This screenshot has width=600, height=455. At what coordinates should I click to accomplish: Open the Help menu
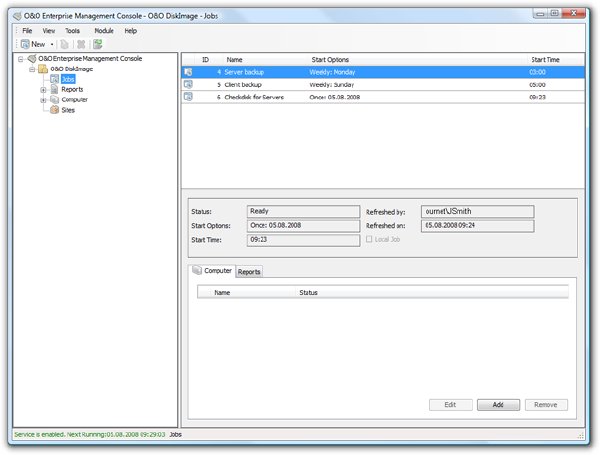[130, 31]
